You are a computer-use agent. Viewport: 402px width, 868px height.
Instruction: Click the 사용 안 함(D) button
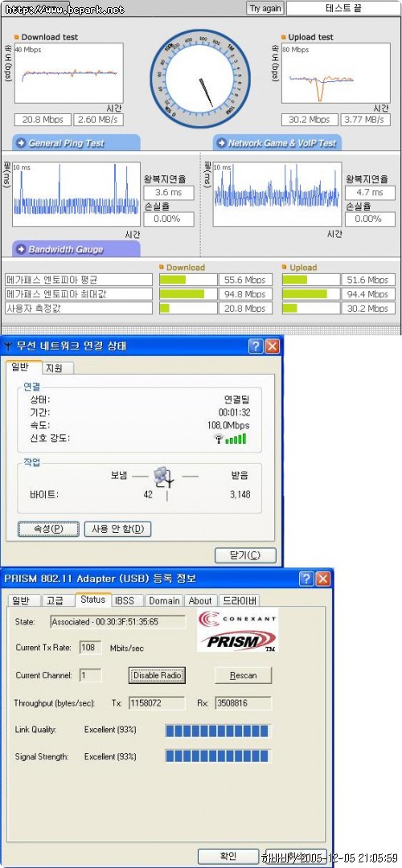pyautogui.click(x=117, y=529)
